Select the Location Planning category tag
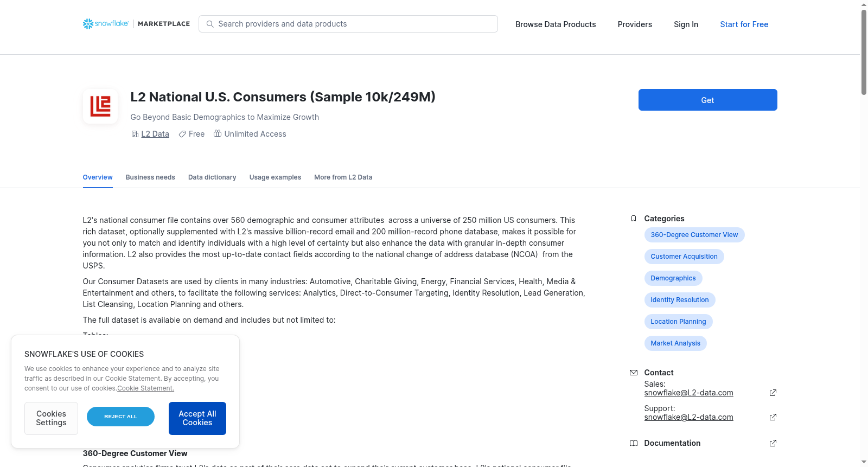This screenshot has width=868, height=467. click(678, 322)
